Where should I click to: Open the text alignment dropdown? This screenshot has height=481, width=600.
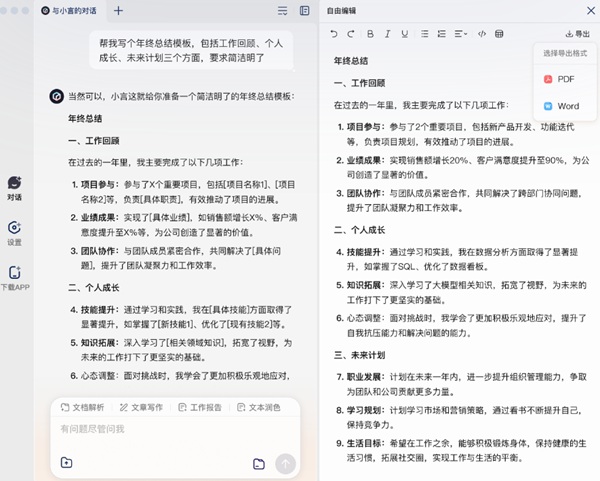coord(461,34)
